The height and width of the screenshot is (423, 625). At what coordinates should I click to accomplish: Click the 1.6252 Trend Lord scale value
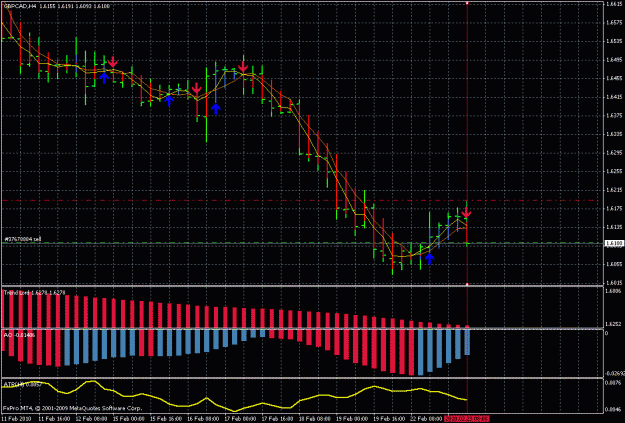point(615,324)
